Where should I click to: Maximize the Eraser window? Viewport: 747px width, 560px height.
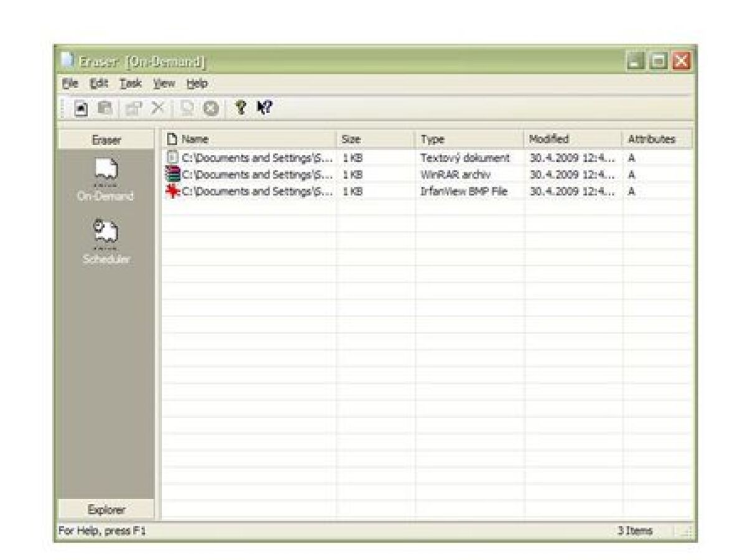tap(658, 61)
